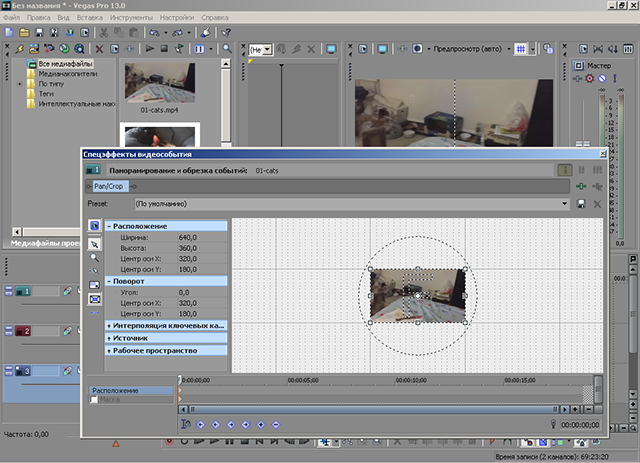Toggle the grid overlay in the preview window
640x463 pixels.
[x=520, y=49]
